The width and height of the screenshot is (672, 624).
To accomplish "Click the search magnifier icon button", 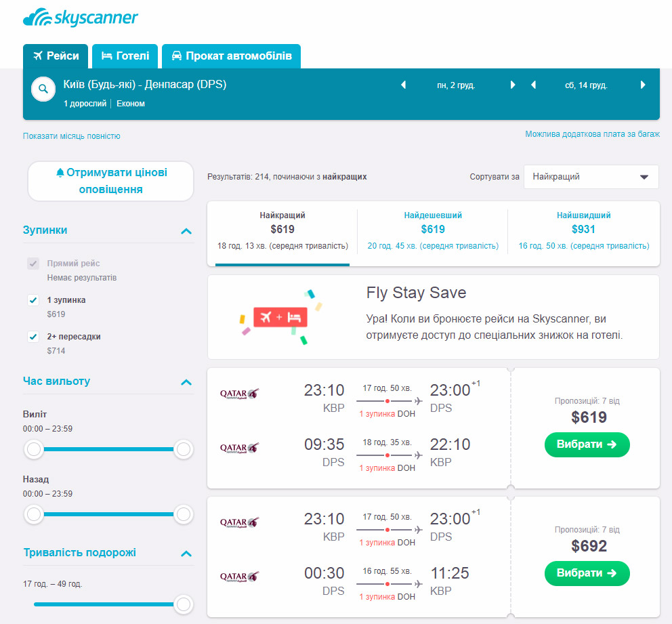I will [x=43, y=89].
